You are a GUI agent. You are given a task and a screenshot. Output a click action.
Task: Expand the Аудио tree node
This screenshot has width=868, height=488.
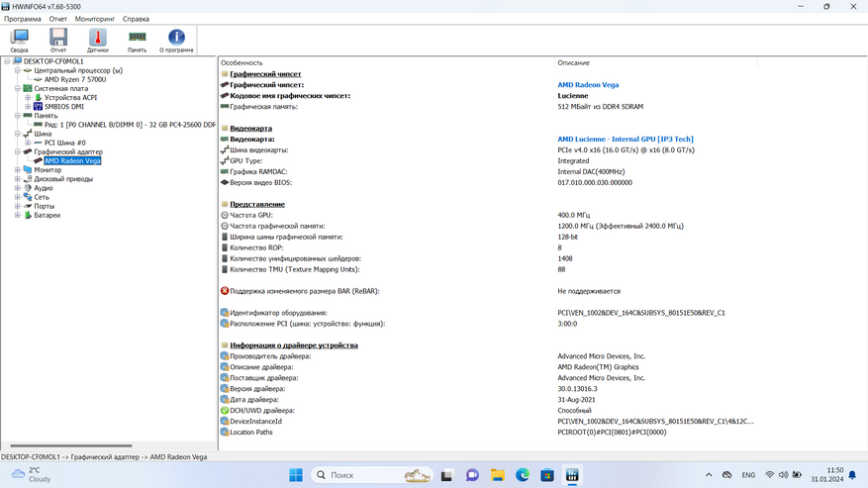coord(18,188)
